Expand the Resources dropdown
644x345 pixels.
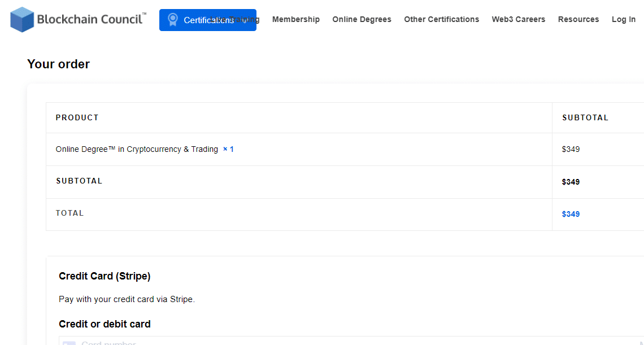578,19
